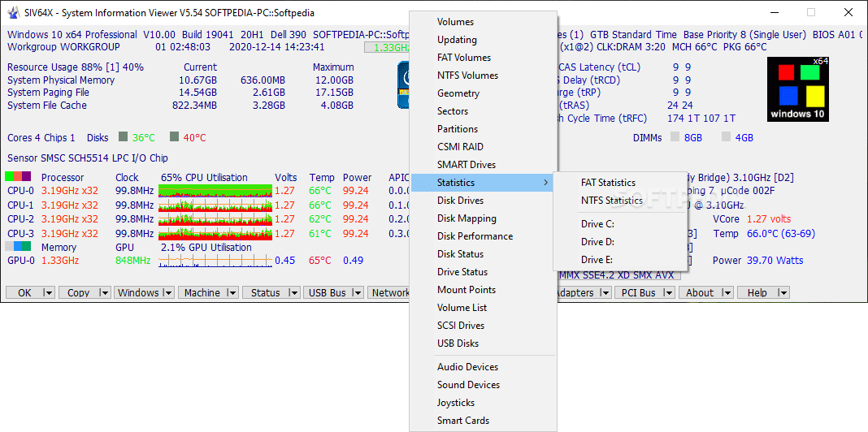The height and width of the screenshot is (432, 868).
Task: Click the CPU-3 utilisation graph
Action: pyautogui.click(x=215, y=233)
